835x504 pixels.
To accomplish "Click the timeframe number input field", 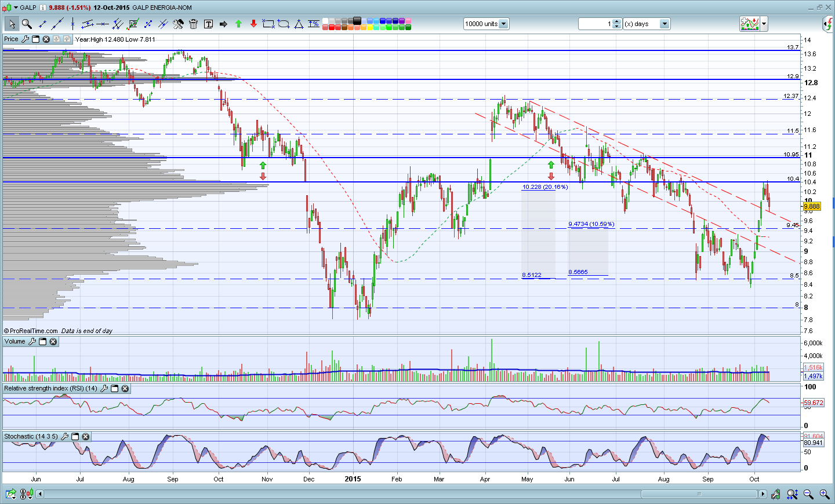I will pyautogui.click(x=596, y=24).
